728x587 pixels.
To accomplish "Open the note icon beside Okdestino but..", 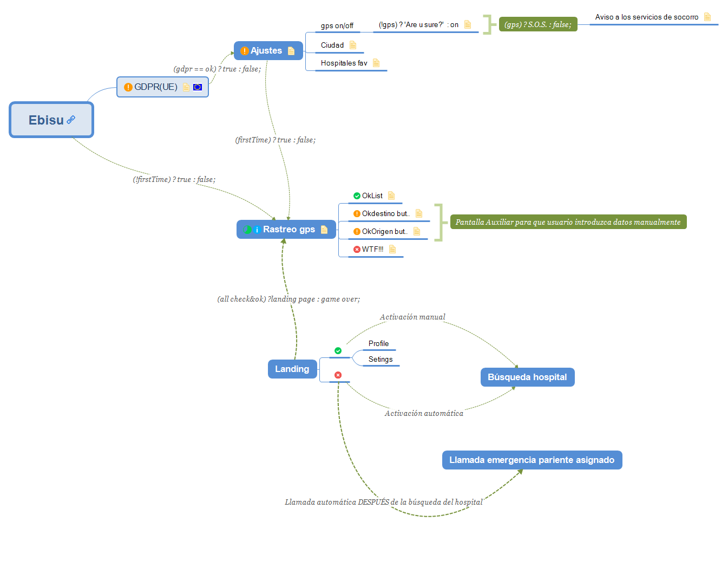I will click(419, 213).
